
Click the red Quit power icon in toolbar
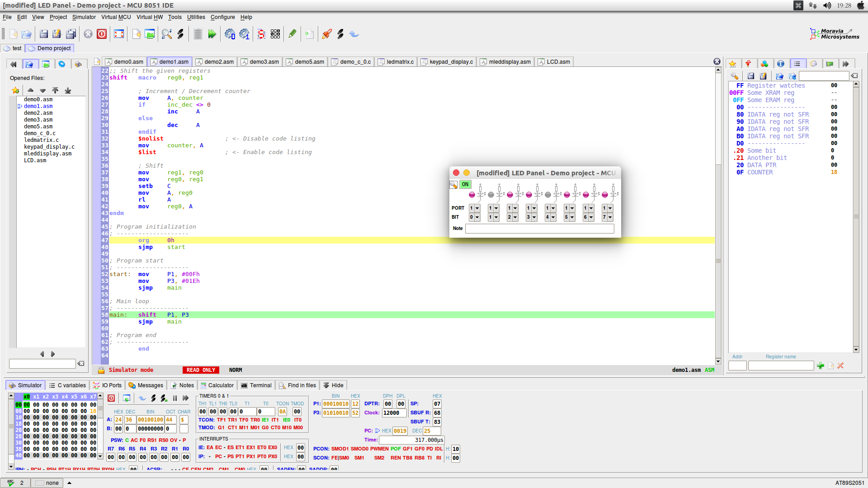tap(102, 34)
